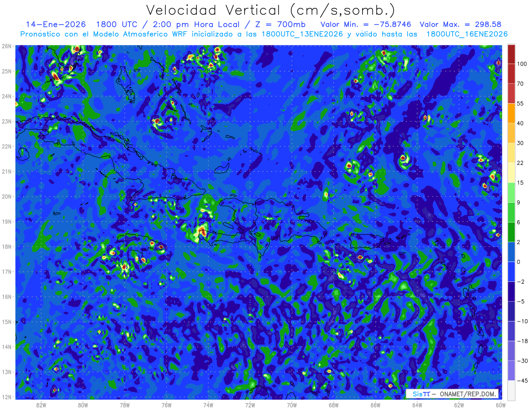
Task: Click the '20N' latitude label
Action: pyautogui.click(x=7, y=196)
